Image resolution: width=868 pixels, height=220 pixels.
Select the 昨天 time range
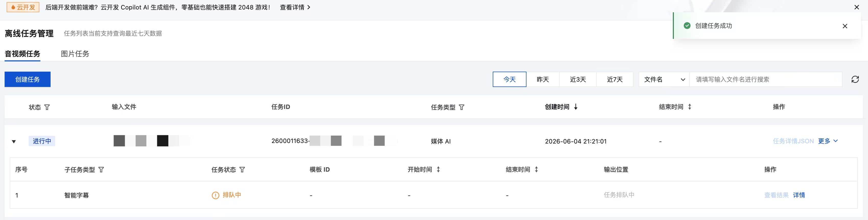tap(543, 79)
